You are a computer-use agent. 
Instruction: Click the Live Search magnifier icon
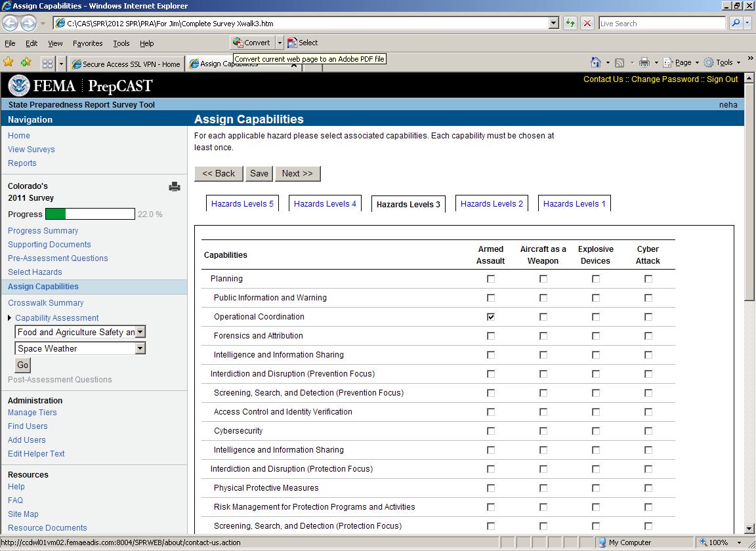click(736, 24)
